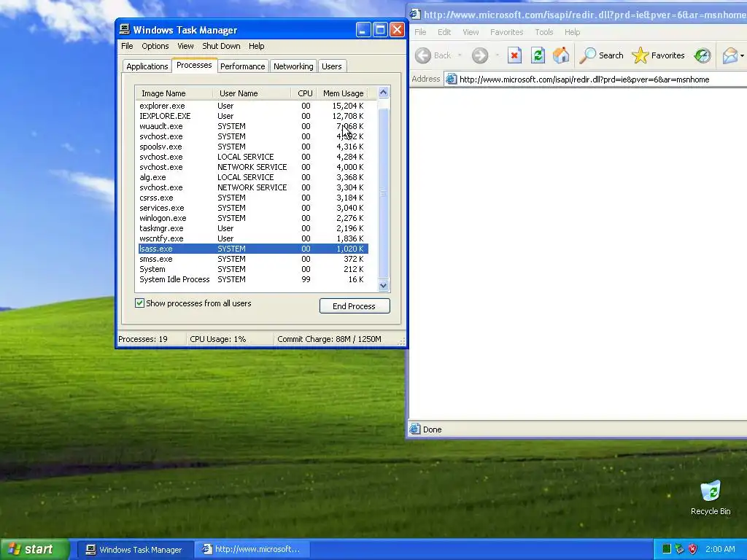Go to Home page icon in Internet Explorer

[x=561, y=55]
